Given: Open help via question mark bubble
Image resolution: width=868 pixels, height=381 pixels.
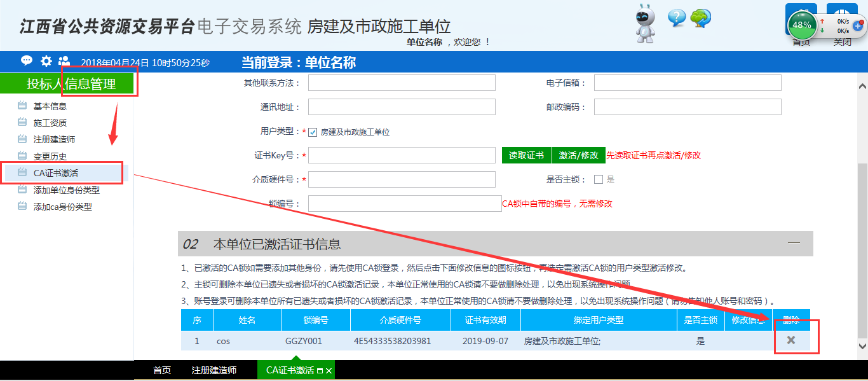Looking at the screenshot, I should click(677, 17).
